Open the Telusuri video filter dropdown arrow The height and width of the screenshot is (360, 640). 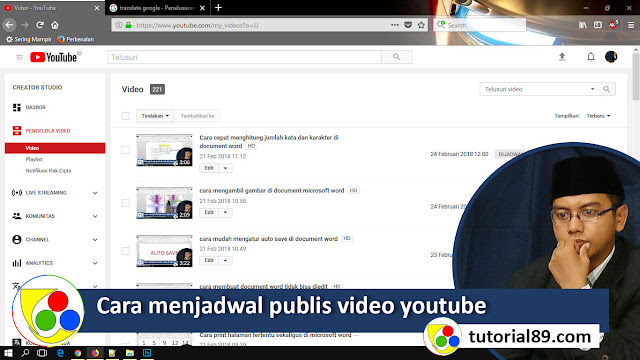point(592,89)
